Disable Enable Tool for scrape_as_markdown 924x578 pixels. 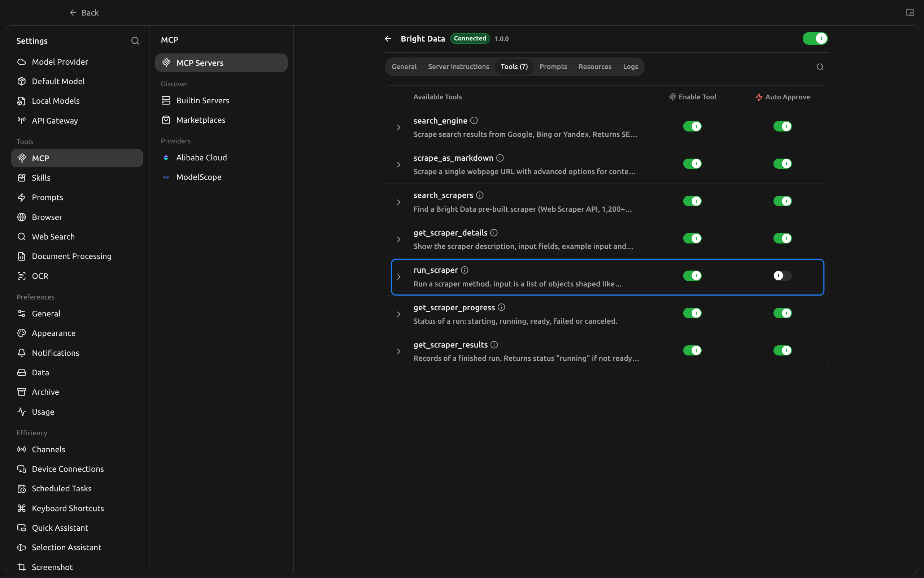[x=692, y=164]
